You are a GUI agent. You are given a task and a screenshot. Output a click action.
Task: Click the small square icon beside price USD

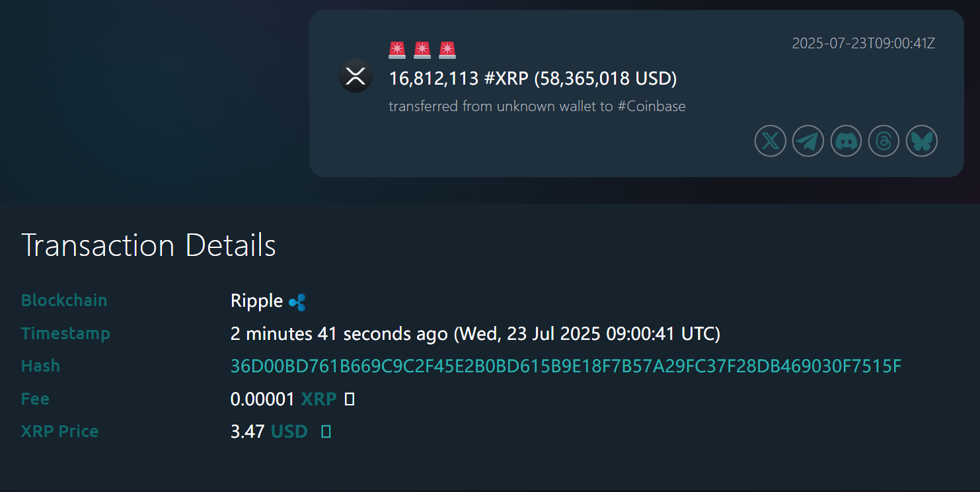pos(325,432)
